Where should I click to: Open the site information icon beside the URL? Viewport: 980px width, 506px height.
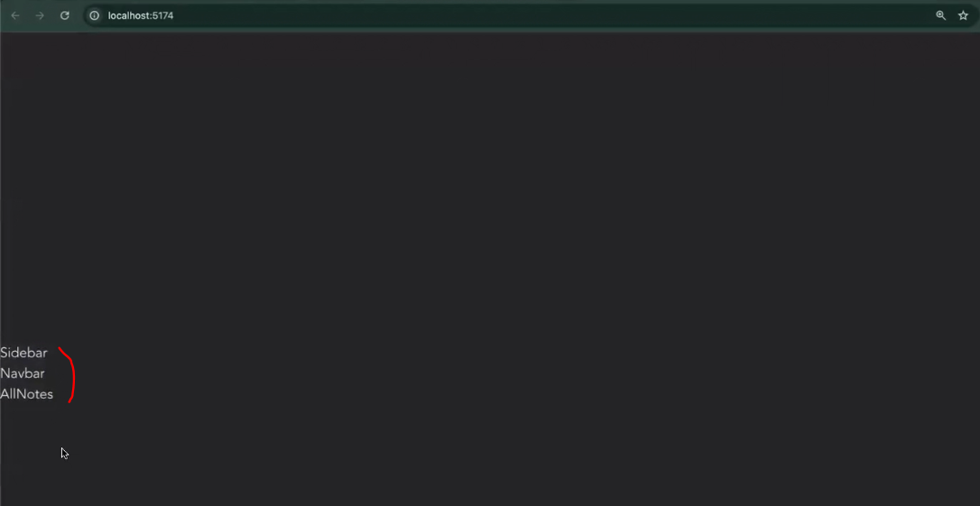coord(95,15)
